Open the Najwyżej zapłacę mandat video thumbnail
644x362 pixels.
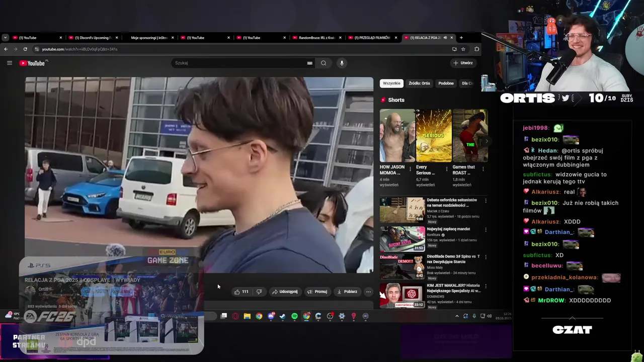pyautogui.click(x=402, y=239)
